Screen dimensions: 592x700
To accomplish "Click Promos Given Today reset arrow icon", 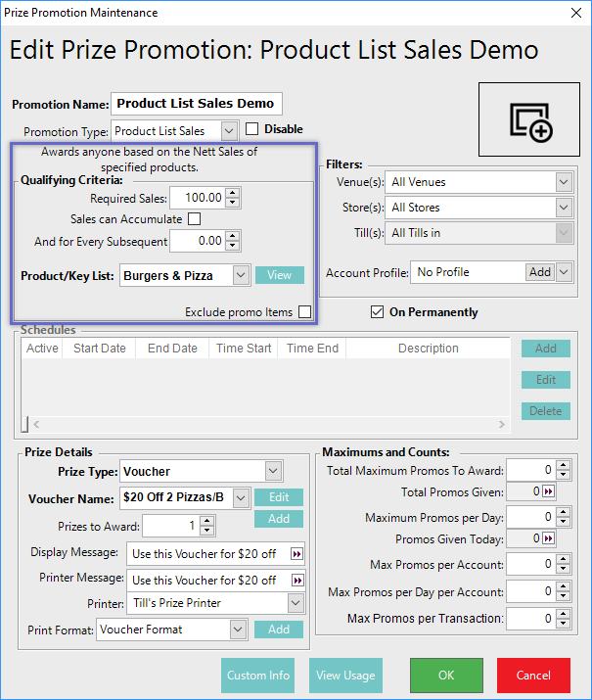I will (x=549, y=539).
